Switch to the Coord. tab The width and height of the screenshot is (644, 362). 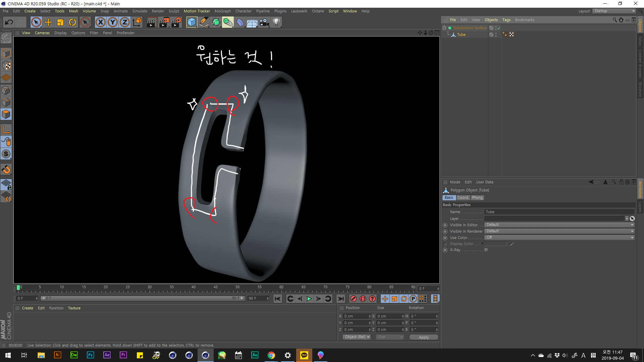[x=463, y=198]
